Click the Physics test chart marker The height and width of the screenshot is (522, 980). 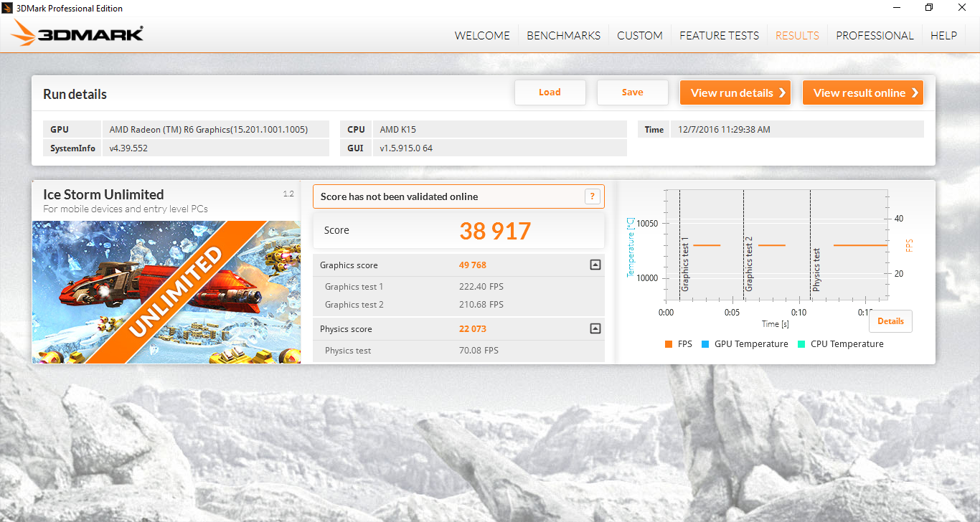tap(816, 269)
